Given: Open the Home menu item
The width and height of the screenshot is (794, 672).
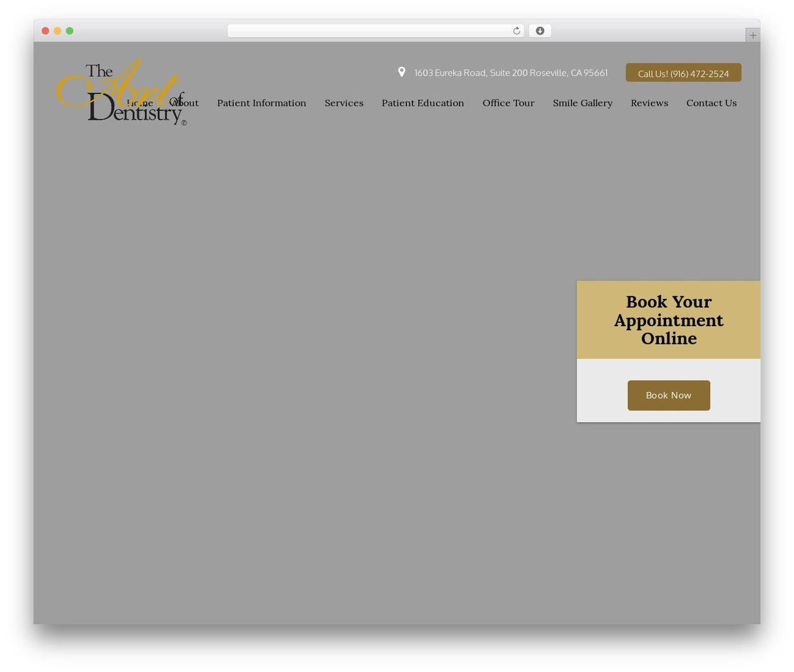Looking at the screenshot, I should point(140,103).
